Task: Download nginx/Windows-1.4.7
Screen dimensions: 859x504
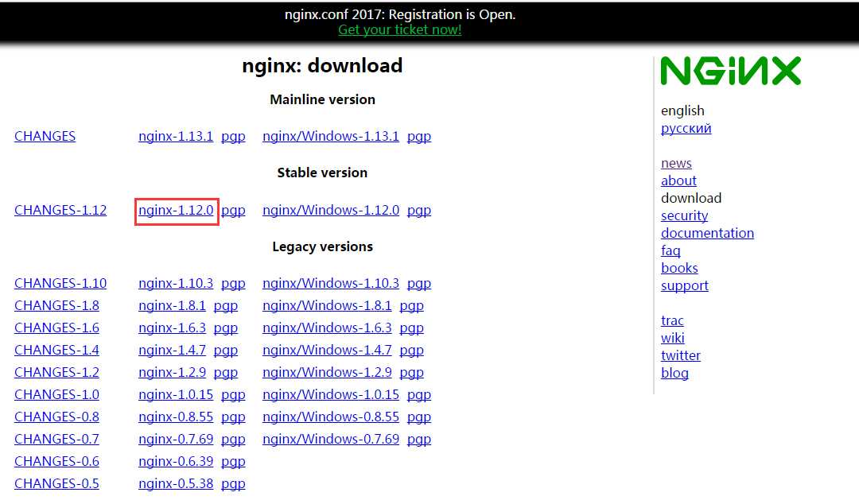Action: [327, 350]
